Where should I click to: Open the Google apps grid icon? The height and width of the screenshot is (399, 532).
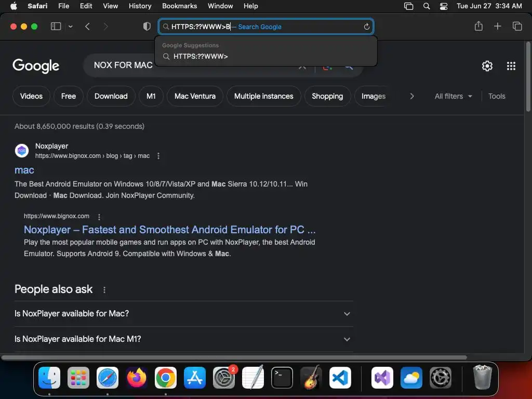[511, 66]
